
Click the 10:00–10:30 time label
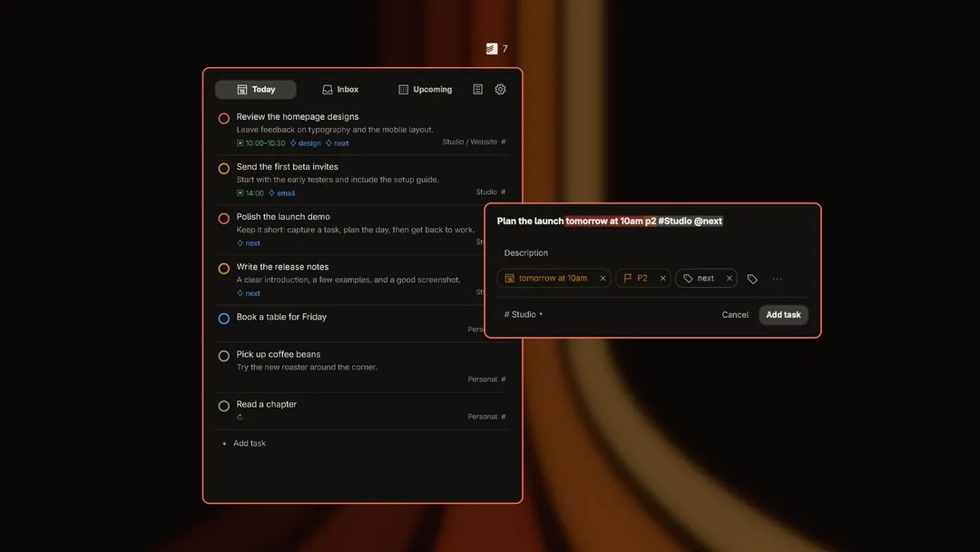260,143
